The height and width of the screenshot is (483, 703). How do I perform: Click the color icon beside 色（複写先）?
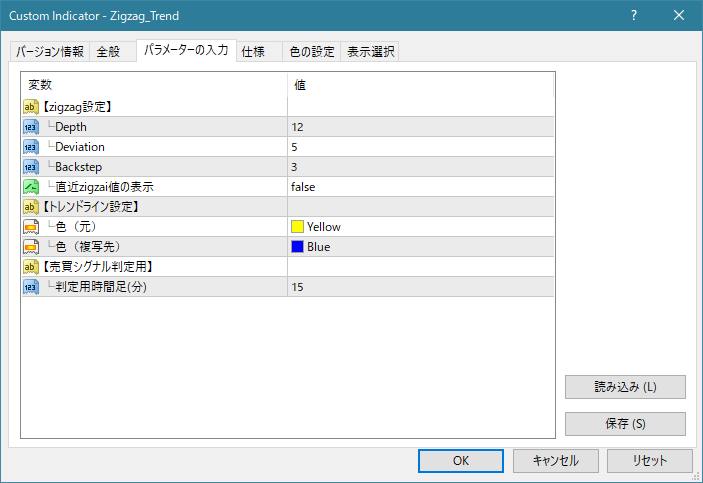(x=30, y=247)
